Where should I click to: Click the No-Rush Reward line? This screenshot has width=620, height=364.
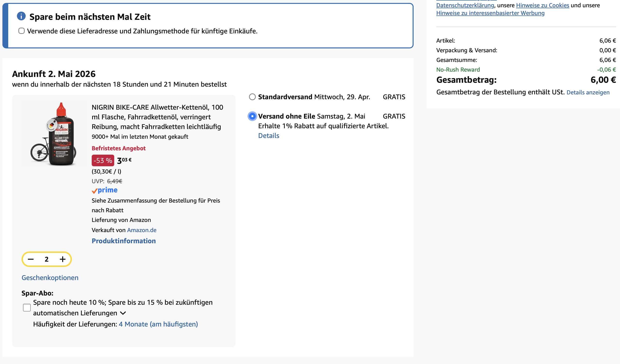458,70
